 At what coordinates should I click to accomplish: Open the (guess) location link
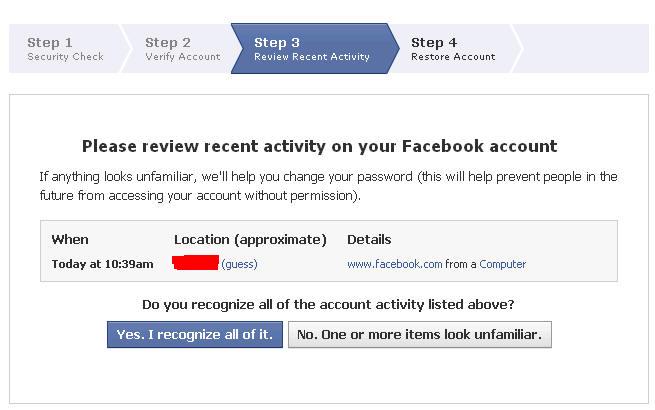click(x=239, y=264)
